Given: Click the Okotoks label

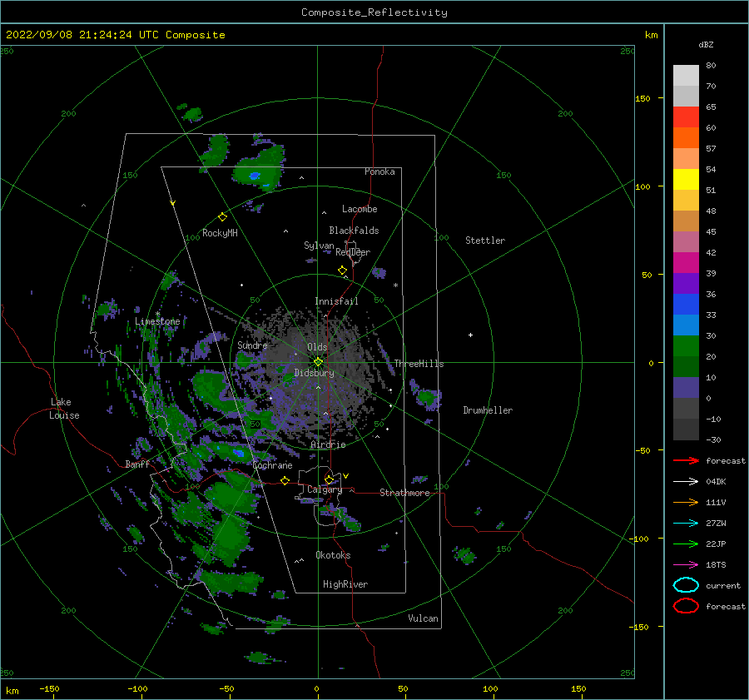Looking at the screenshot, I should pyautogui.click(x=333, y=555).
